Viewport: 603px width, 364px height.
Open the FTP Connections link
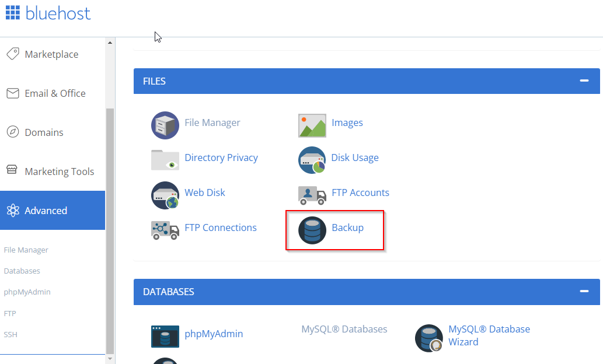click(220, 228)
